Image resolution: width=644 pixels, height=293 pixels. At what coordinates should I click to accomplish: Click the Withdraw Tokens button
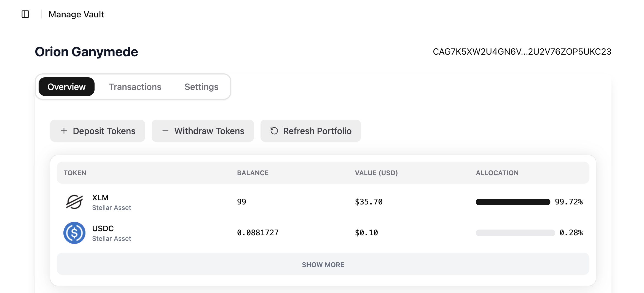click(x=203, y=131)
